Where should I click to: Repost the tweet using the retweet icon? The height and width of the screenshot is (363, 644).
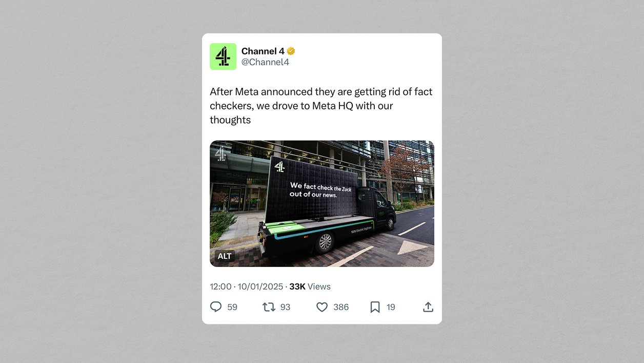pos(269,307)
